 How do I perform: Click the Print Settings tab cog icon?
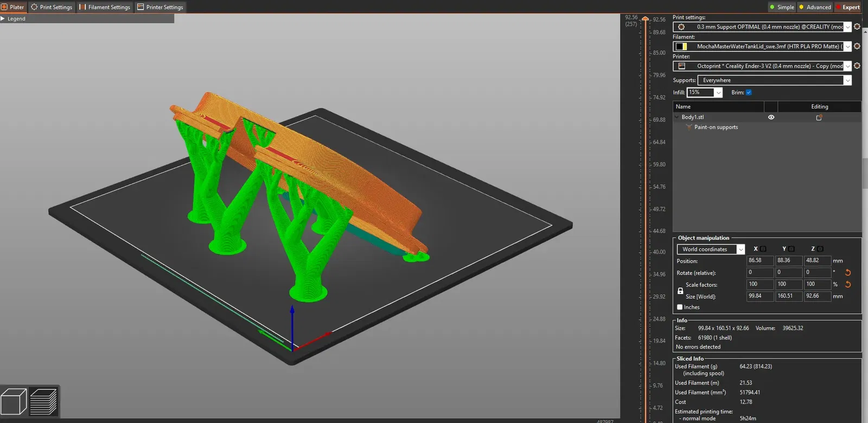point(34,7)
